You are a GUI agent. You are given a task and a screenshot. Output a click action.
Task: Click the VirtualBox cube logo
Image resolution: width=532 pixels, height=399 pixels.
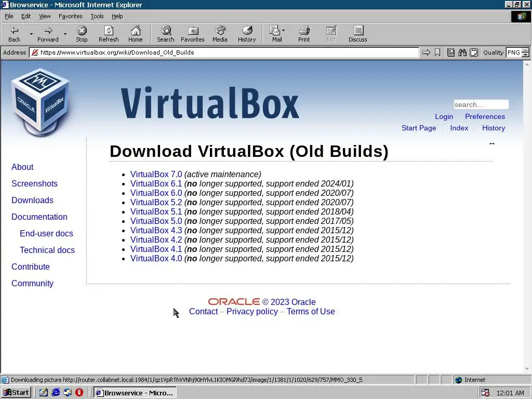click(x=41, y=102)
